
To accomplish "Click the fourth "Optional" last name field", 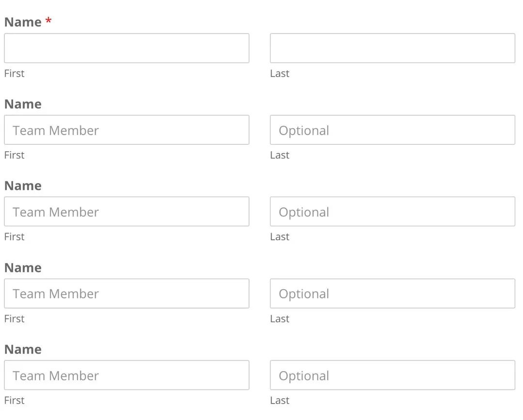I will [x=392, y=375].
